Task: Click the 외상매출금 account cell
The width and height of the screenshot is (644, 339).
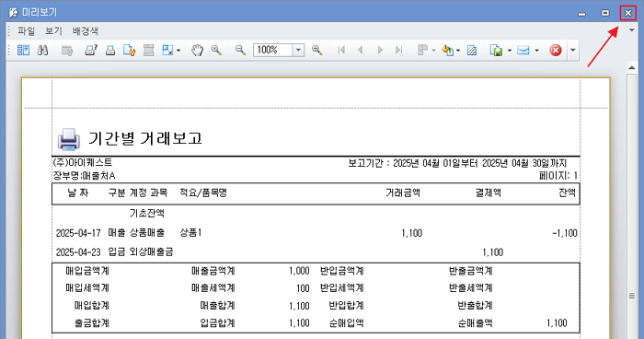Action: click(151, 251)
